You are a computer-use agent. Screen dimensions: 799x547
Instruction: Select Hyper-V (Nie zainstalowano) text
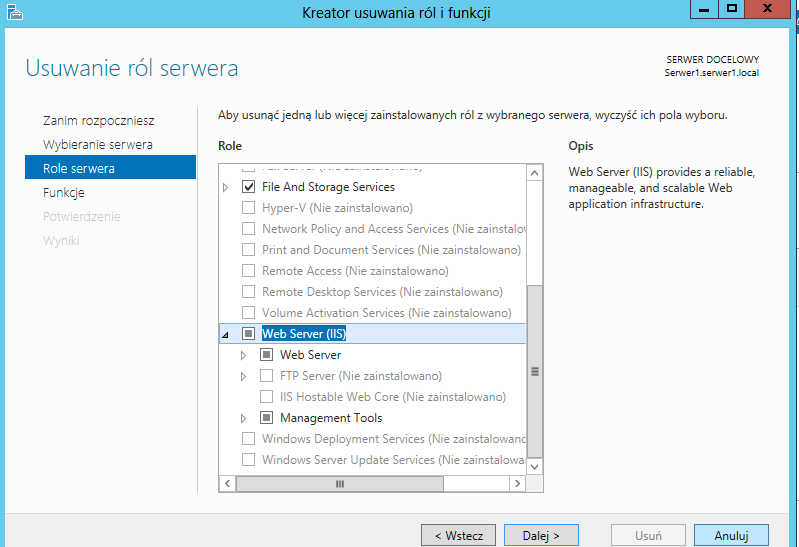click(337, 208)
